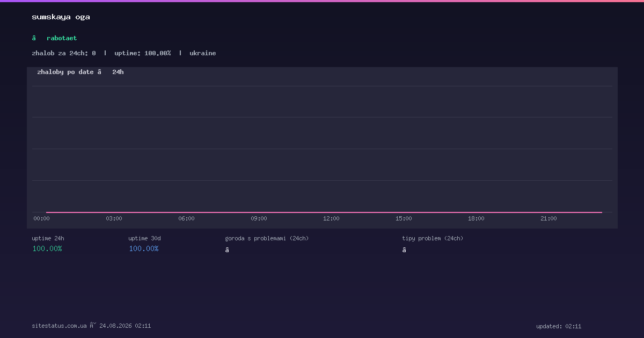The width and height of the screenshot is (644, 338).
Task: Click the uptime: 100.00% header stat
Action: pos(143,53)
